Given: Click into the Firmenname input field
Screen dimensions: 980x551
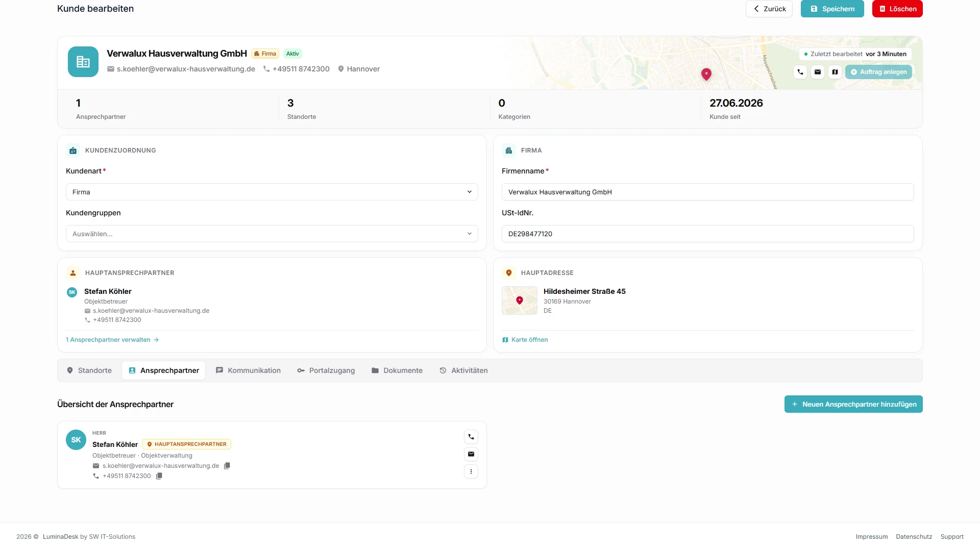Looking at the screenshot, I should pyautogui.click(x=708, y=192).
